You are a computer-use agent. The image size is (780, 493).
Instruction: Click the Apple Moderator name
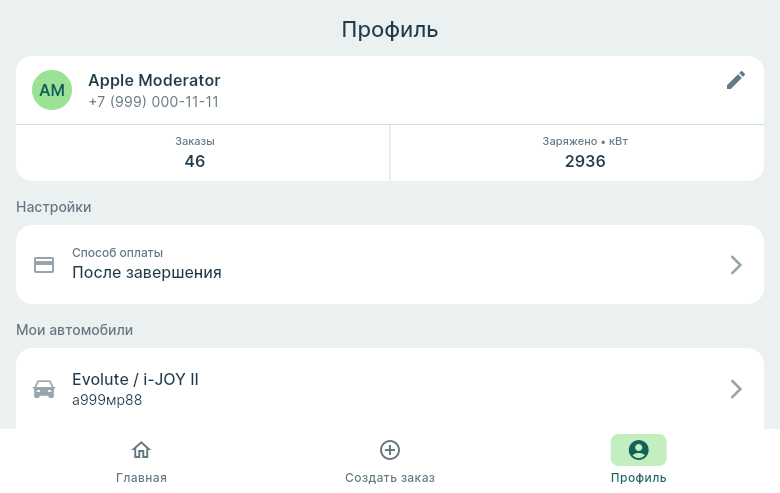tap(154, 80)
